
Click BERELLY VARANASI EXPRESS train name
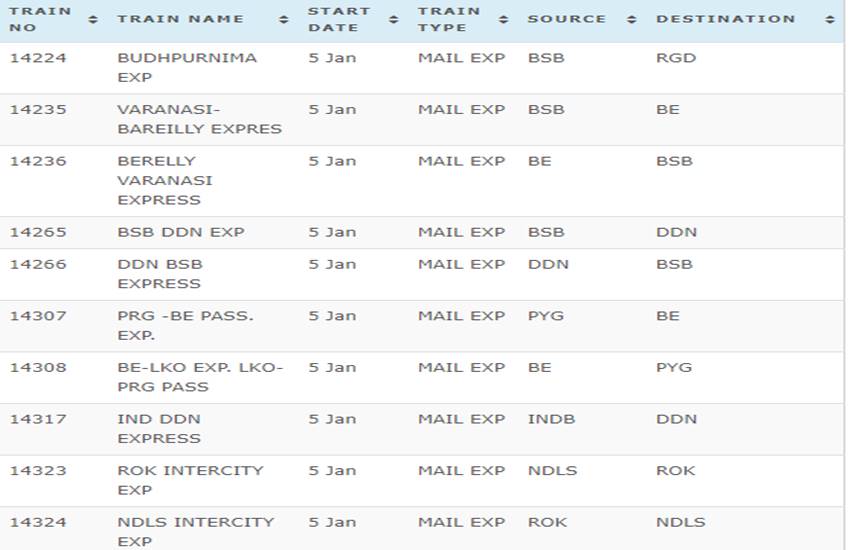[165, 180]
